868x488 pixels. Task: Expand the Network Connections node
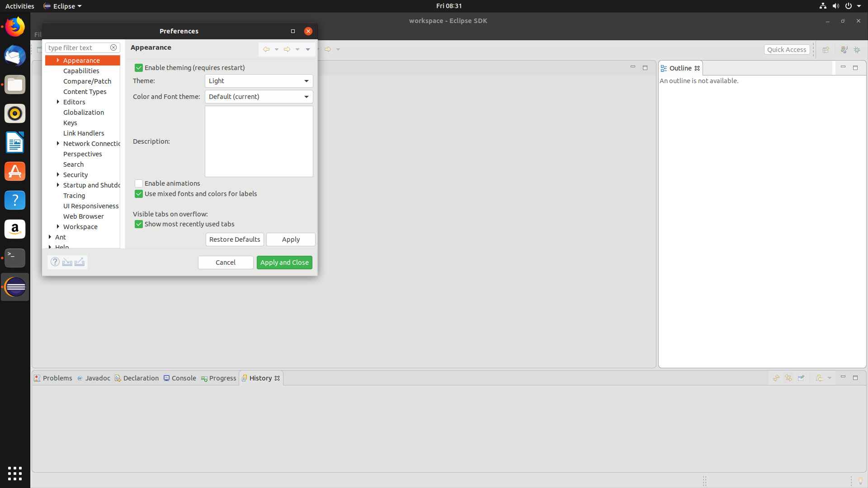(x=58, y=143)
